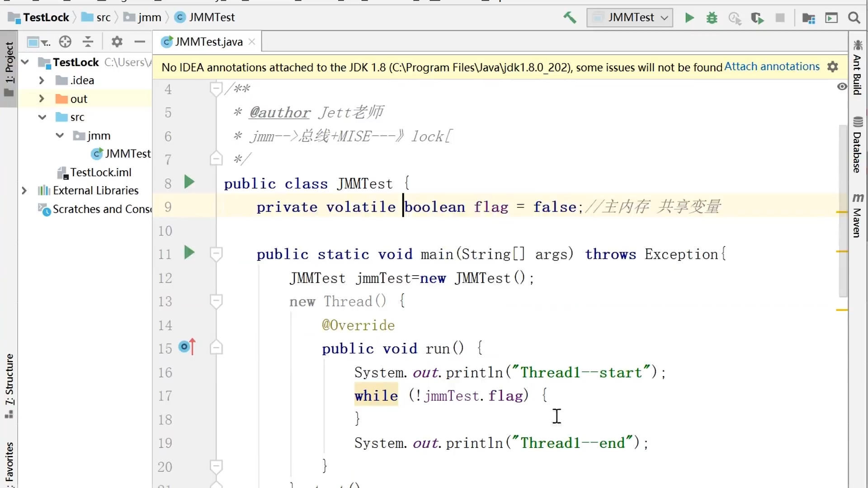
Task: Click the Attach annotations link
Action: point(772,66)
